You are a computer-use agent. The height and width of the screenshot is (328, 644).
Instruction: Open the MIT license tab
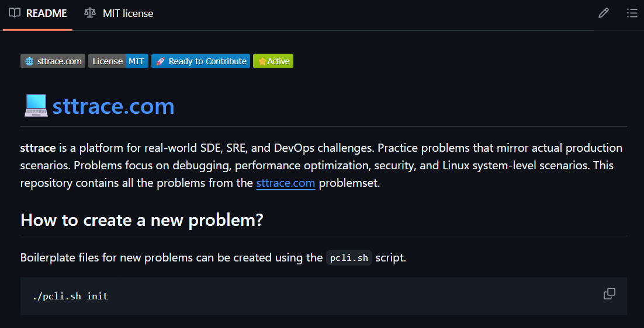pyautogui.click(x=119, y=13)
